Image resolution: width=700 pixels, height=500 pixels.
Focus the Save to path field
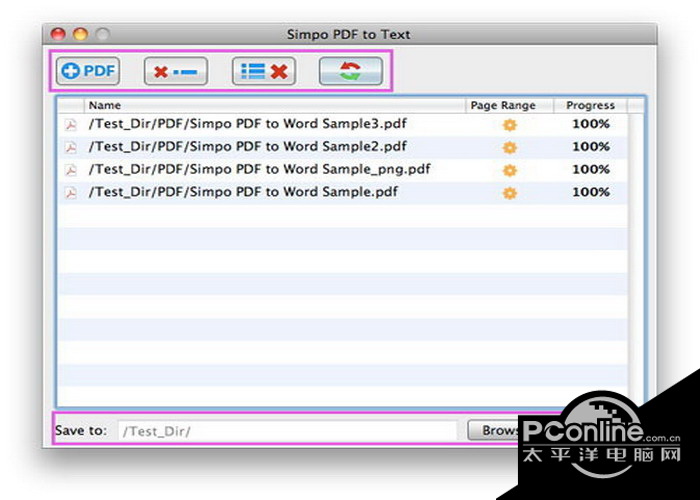click(288, 431)
